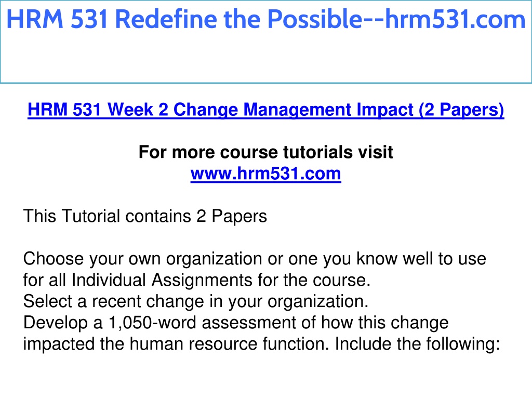Click the words 'Individual Assignments' in the body
532x399 pixels.
coord(162,280)
